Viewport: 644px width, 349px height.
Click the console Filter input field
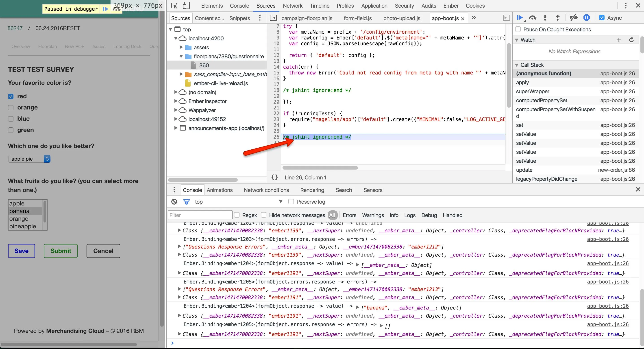(200, 215)
